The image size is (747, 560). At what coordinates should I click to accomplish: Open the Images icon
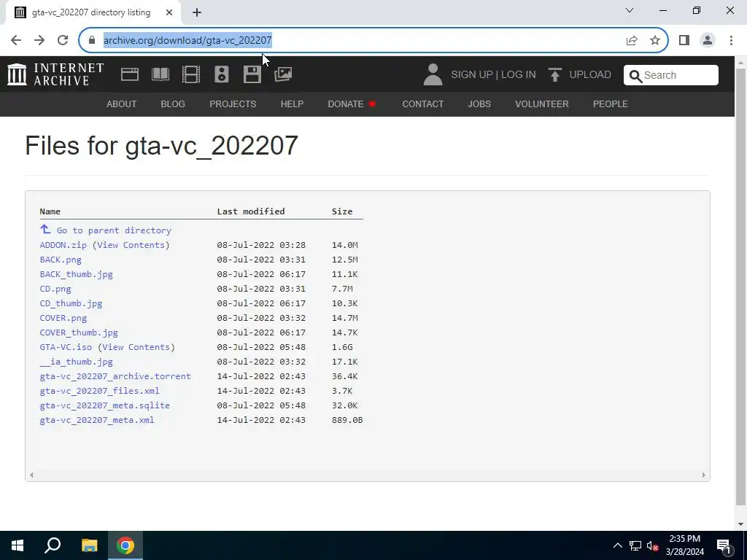[283, 74]
